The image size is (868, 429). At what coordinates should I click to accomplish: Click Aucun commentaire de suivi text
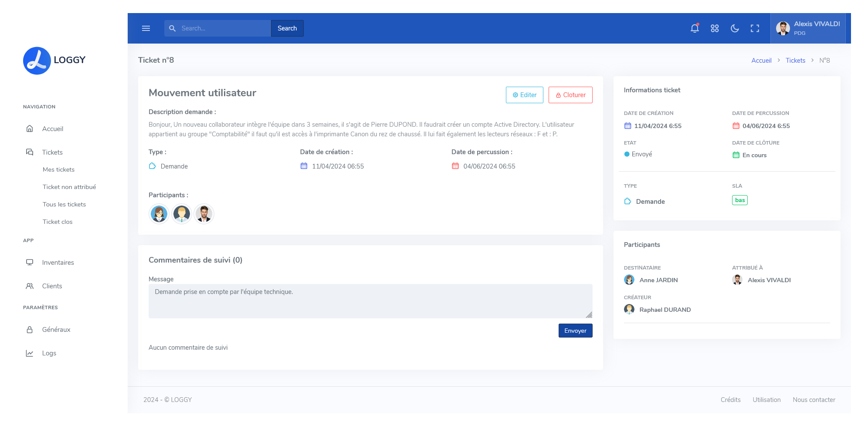click(x=188, y=348)
